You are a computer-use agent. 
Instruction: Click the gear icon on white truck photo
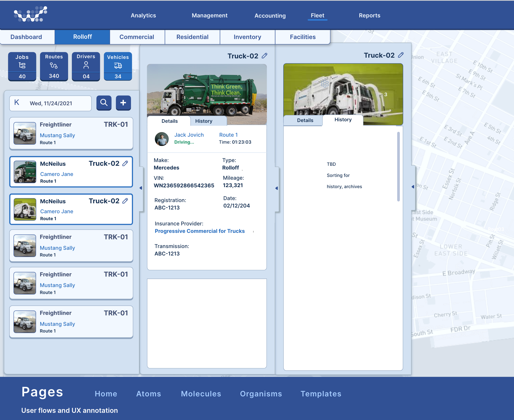coord(325,84)
